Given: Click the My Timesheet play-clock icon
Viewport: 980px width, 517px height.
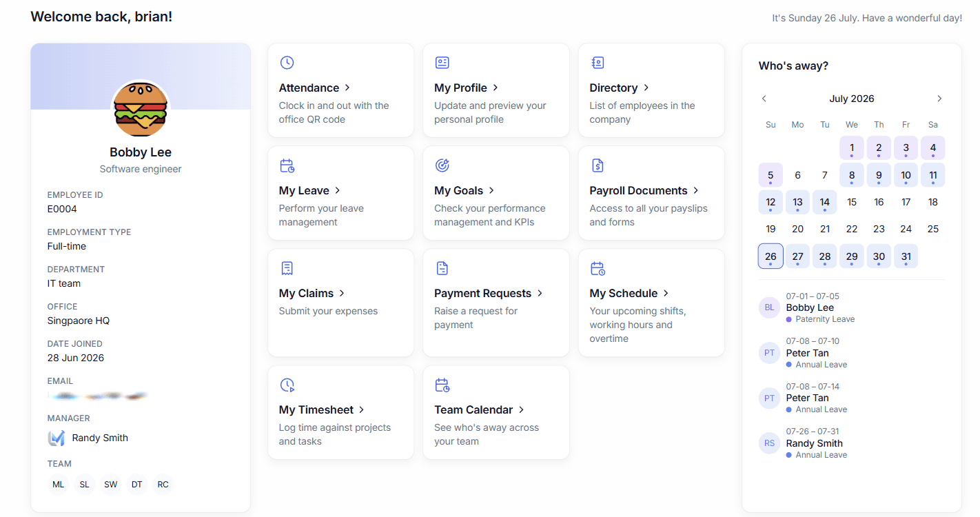Looking at the screenshot, I should tap(287, 385).
